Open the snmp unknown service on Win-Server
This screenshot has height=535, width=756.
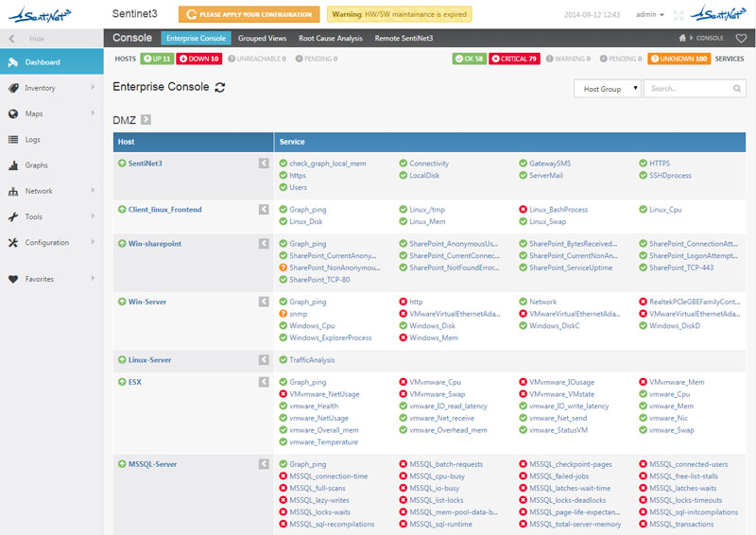point(298,314)
